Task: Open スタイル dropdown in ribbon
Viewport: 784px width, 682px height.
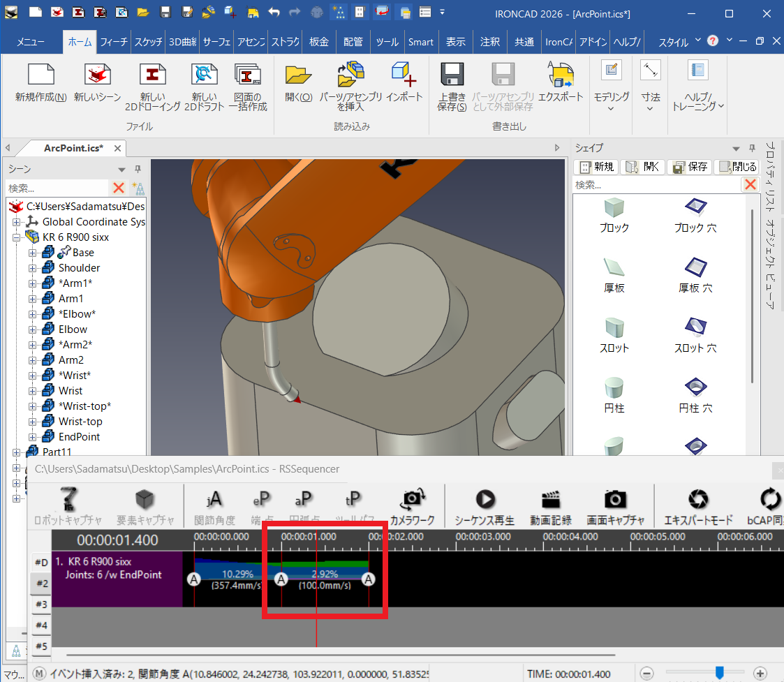Action: (698, 40)
